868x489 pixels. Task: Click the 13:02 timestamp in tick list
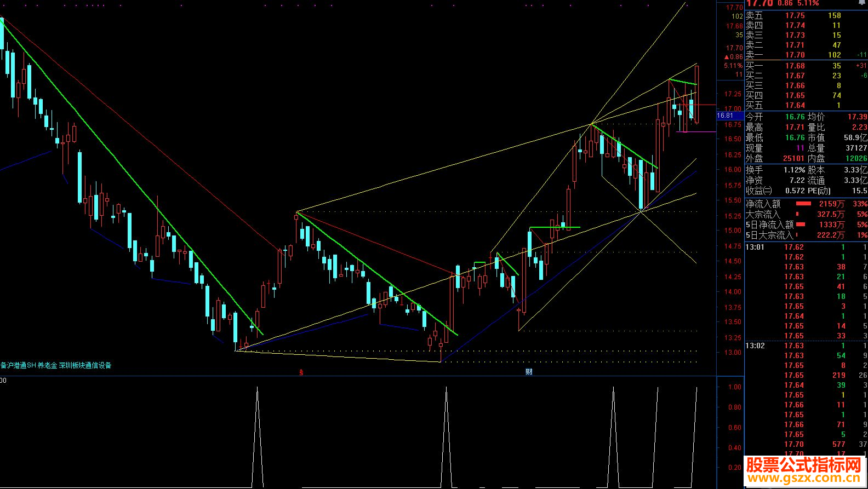[x=755, y=346]
